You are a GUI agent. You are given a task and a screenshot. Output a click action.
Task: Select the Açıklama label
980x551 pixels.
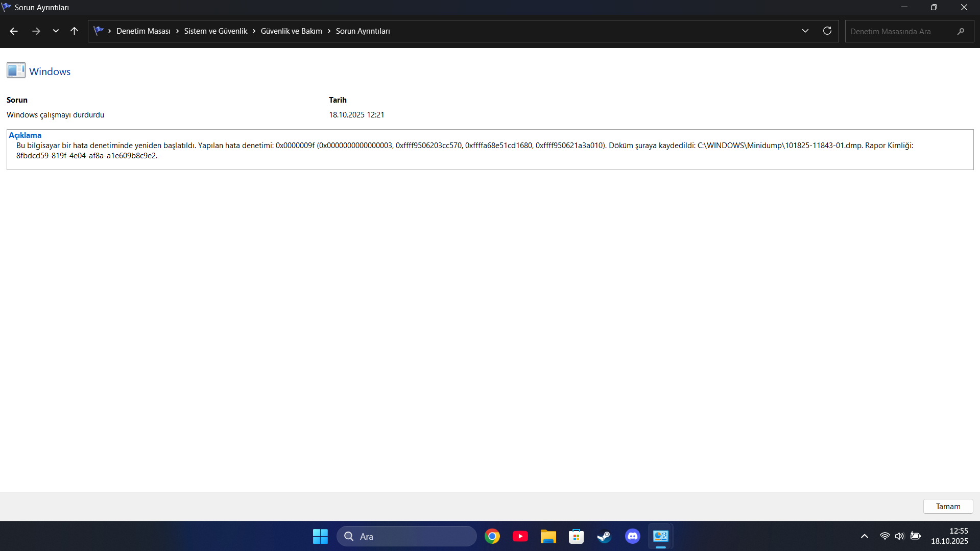point(25,135)
